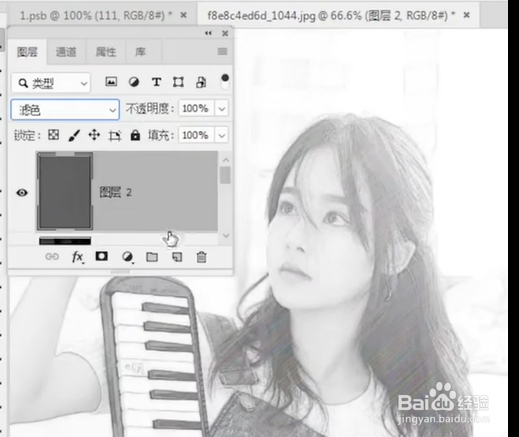Expand the 填充 fill slider arrow
519x437 pixels.
222,135
